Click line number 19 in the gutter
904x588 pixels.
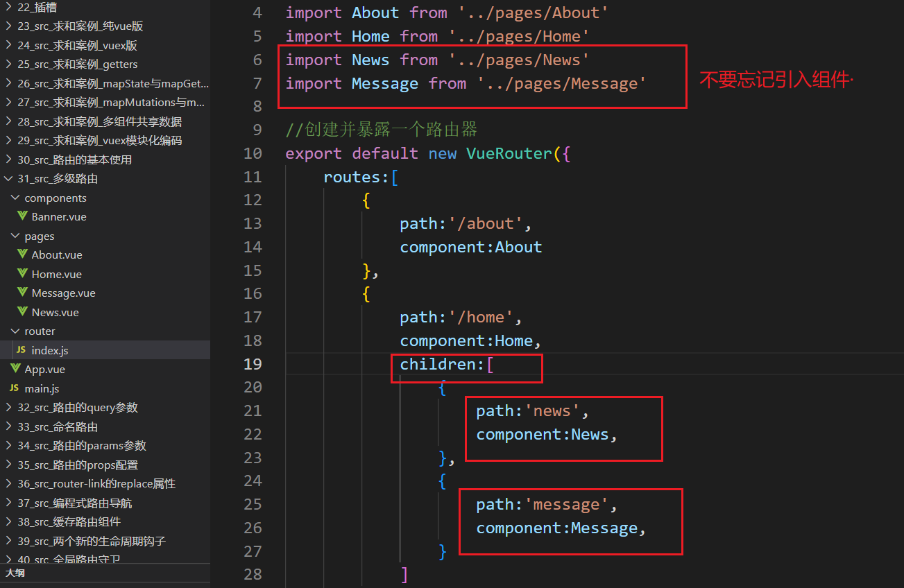[x=253, y=364]
